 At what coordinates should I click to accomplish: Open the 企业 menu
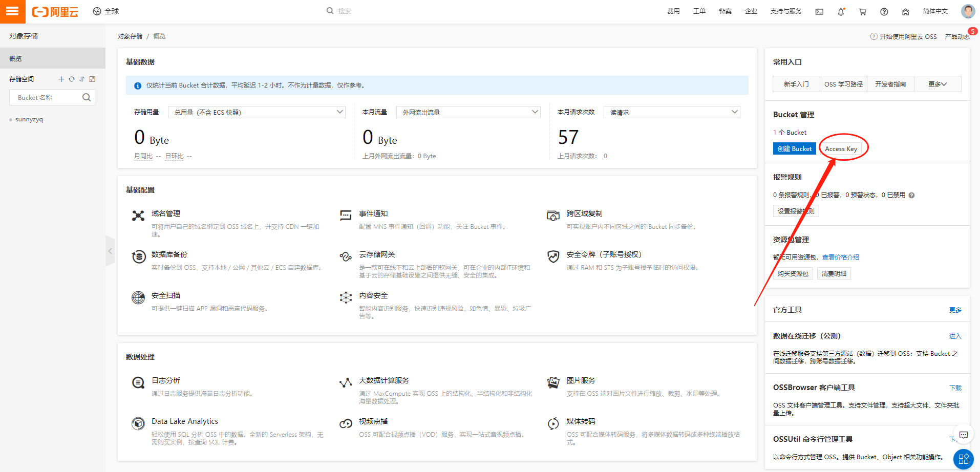tap(751, 11)
